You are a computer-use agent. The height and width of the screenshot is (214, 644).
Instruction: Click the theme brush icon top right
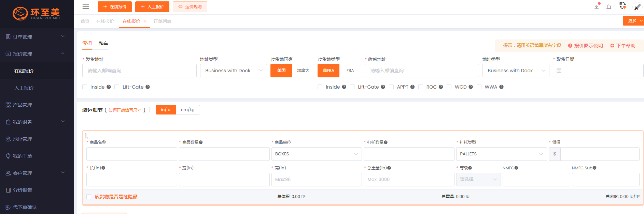637,7
